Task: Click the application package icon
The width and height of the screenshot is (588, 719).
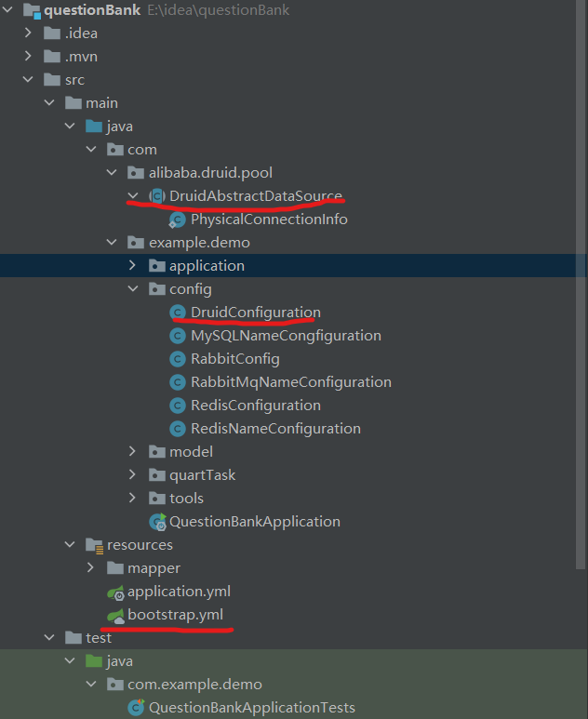Action: (157, 265)
